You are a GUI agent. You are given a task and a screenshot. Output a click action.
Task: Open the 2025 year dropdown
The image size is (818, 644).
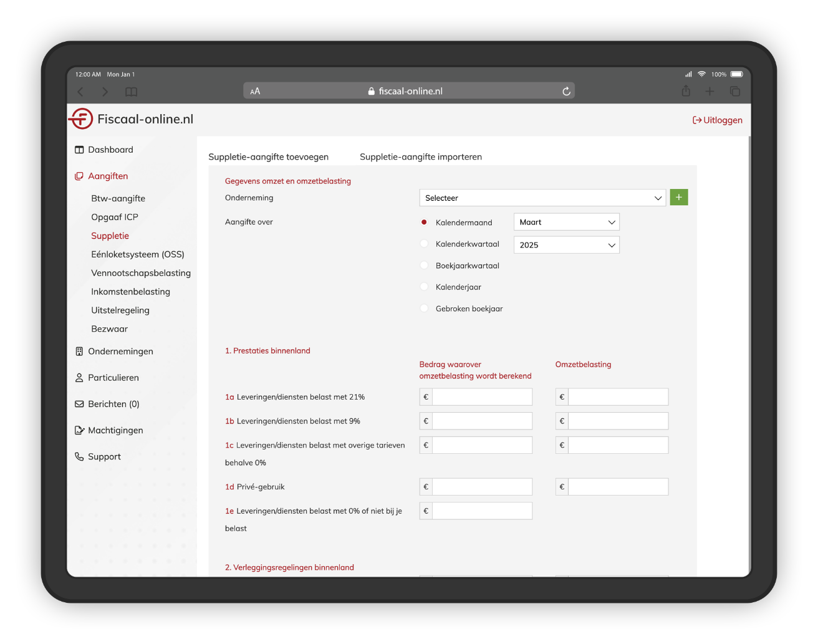[566, 245]
